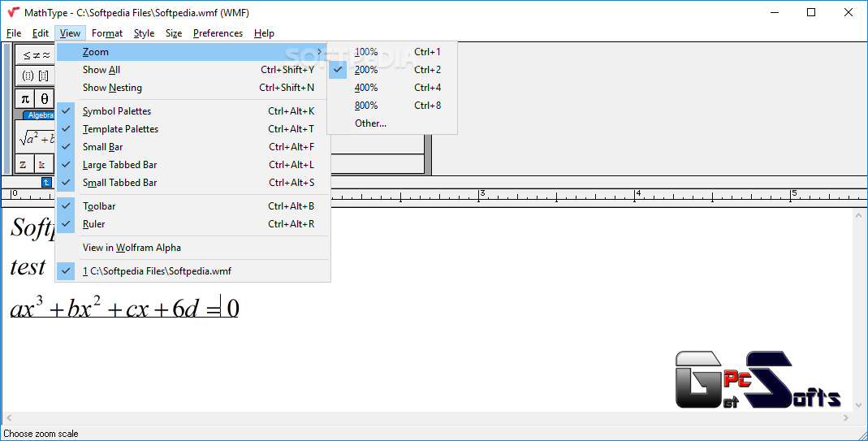The height and width of the screenshot is (441, 868).
Task: Click the word 'test' in the equation area
Action: [x=28, y=267]
